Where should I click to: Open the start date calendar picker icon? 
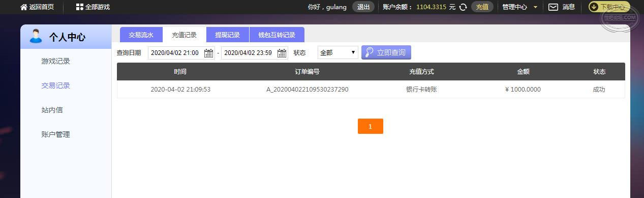point(208,53)
